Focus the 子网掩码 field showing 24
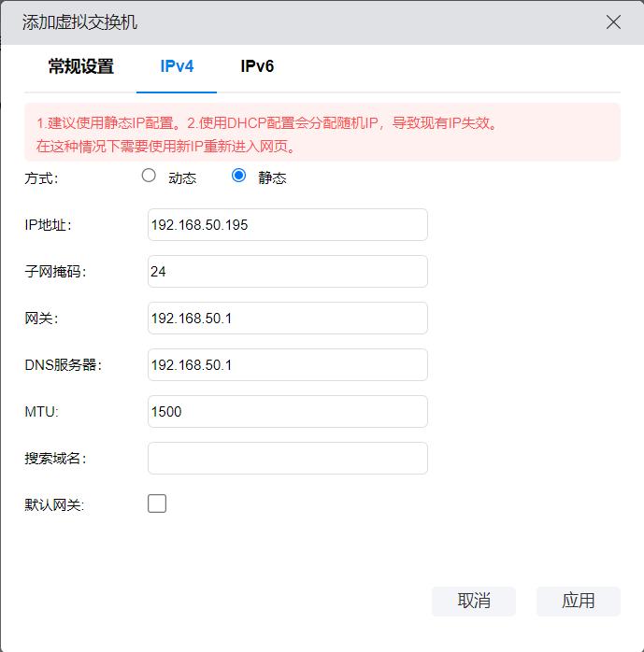The height and width of the screenshot is (652, 644). point(287,272)
